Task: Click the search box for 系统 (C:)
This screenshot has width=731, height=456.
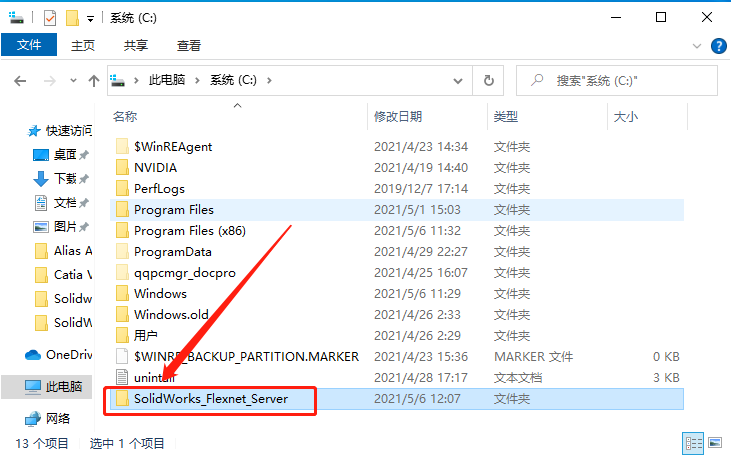Action: 616,81
